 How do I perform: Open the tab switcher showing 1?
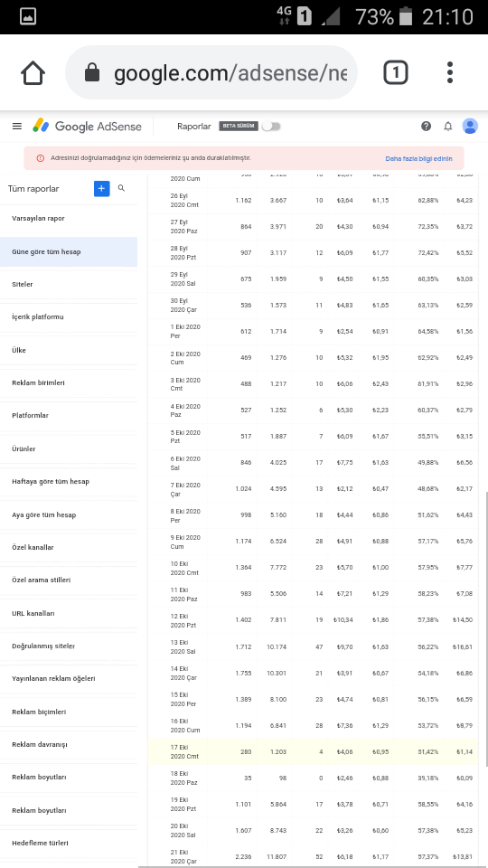tap(396, 72)
